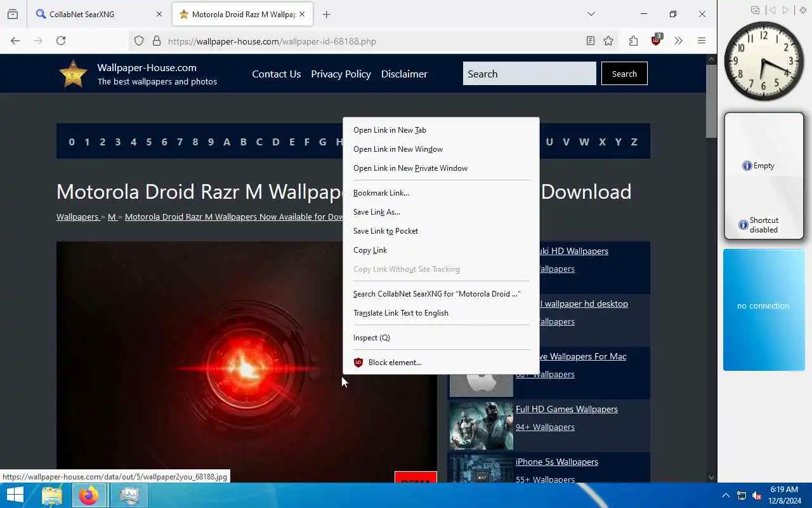Open File Explorer from the taskbar
The height and width of the screenshot is (508, 812).
[x=52, y=495]
